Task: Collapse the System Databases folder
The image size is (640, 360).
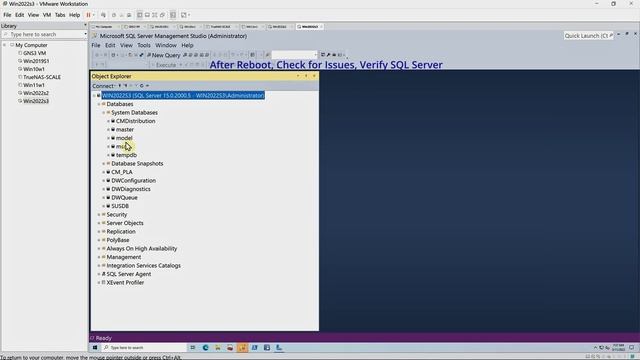Action: (104, 113)
